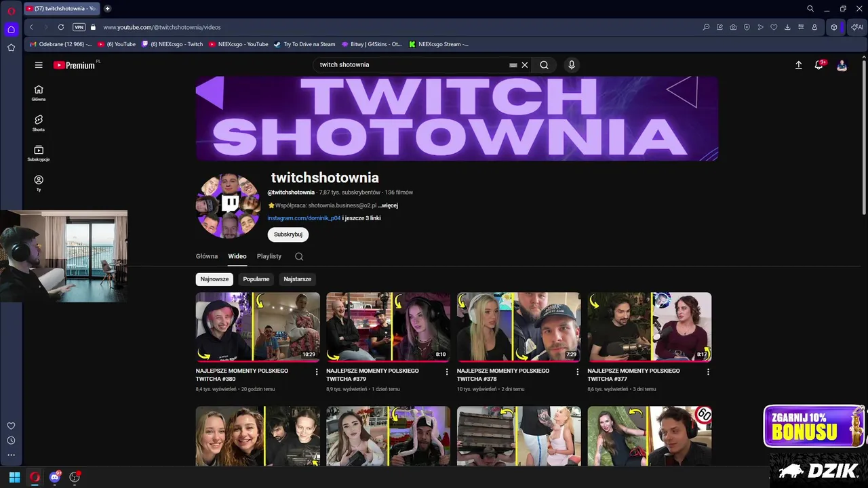Viewport: 868px width, 488px height.
Task: Toggle the VPN badge in address bar
Action: coord(79,27)
